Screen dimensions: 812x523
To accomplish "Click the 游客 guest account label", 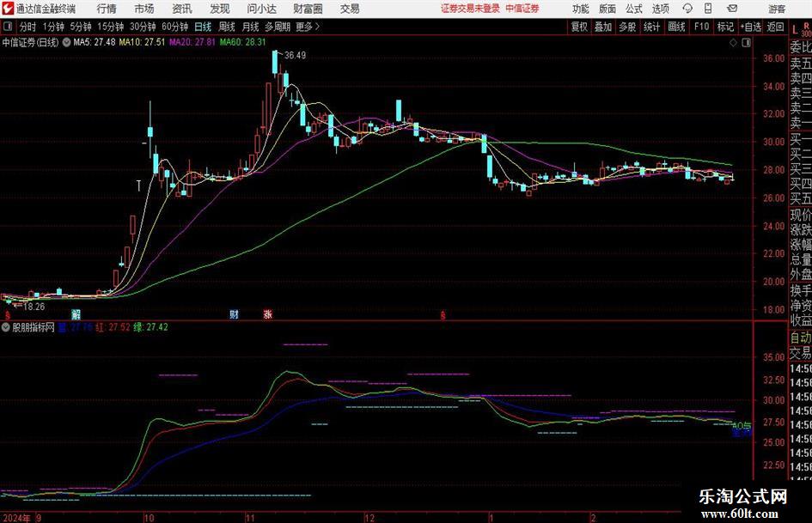I will point(776,9).
